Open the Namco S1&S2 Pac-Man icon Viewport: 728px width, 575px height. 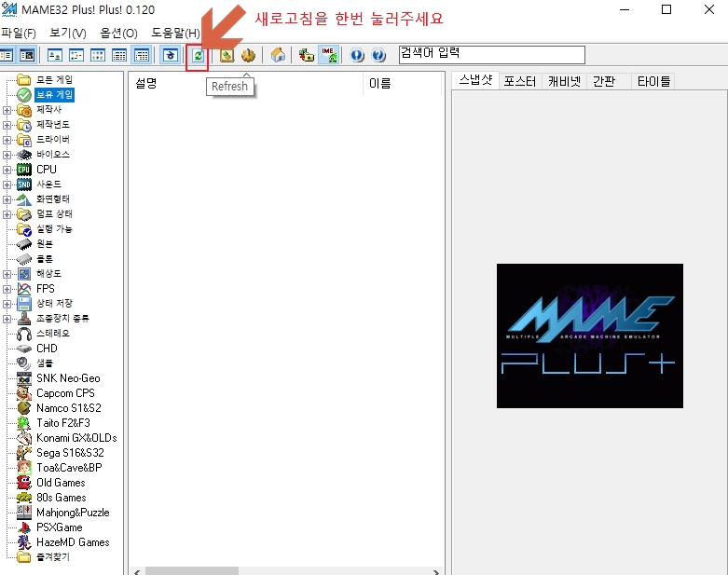[24, 408]
